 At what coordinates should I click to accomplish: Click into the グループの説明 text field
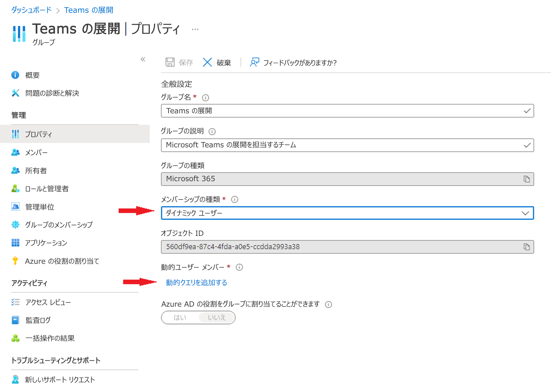click(347, 145)
